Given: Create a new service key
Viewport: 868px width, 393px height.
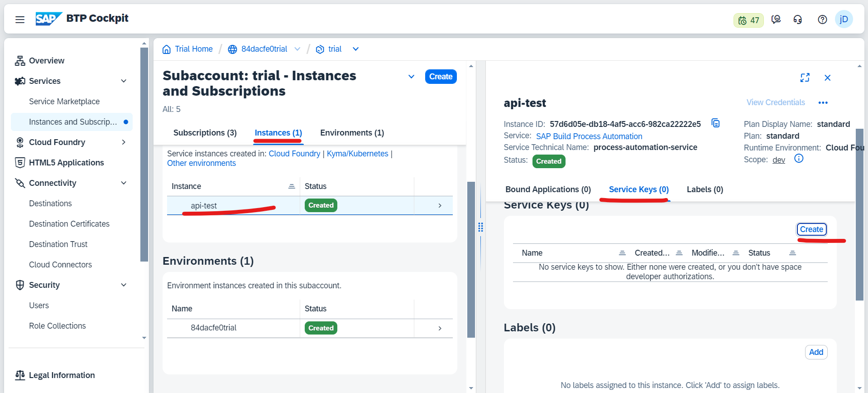Looking at the screenshot, I should point(811,229).
